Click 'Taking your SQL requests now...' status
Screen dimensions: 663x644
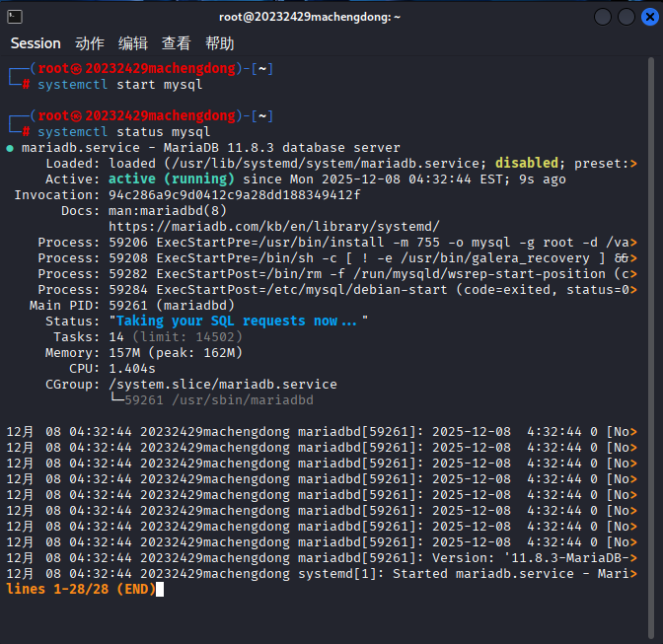[237, 322]
